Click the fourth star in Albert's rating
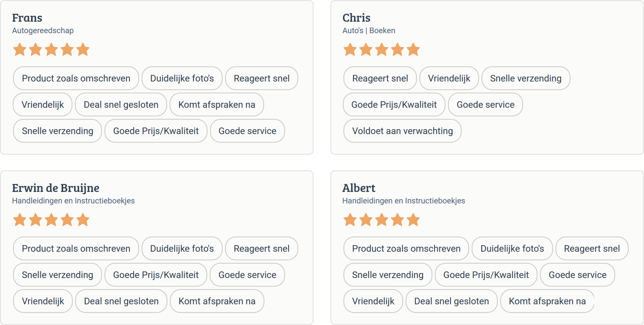This screenshot has width=644, height=325. click(397, 220)
